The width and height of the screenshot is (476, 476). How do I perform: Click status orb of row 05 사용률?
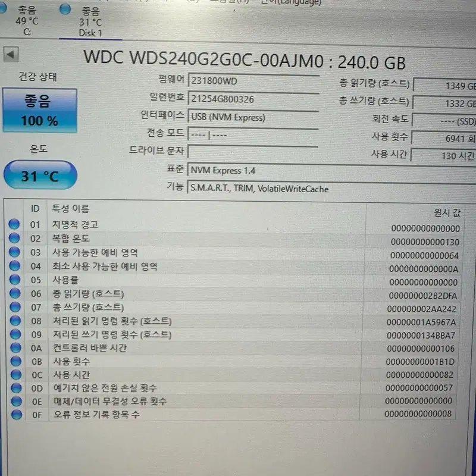pos(15,280)
